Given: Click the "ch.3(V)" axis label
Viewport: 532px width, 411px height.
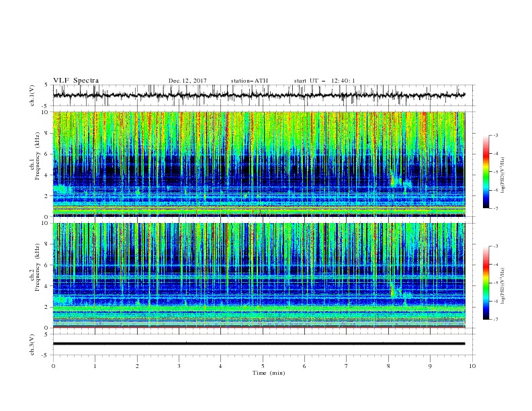Looking at the screenshot, I should (x=32, y=345).
